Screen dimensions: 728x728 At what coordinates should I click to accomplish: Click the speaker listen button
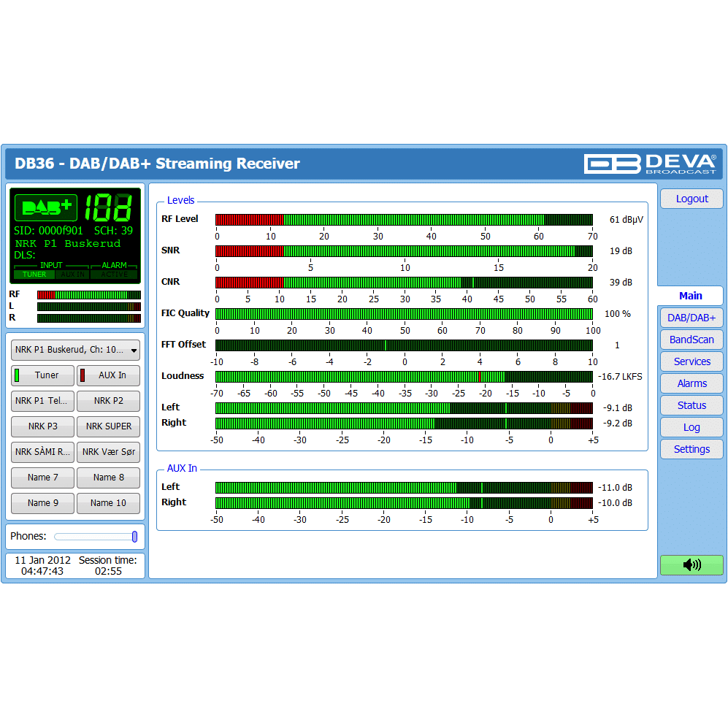pyautogui.click(x=691, y=565)
